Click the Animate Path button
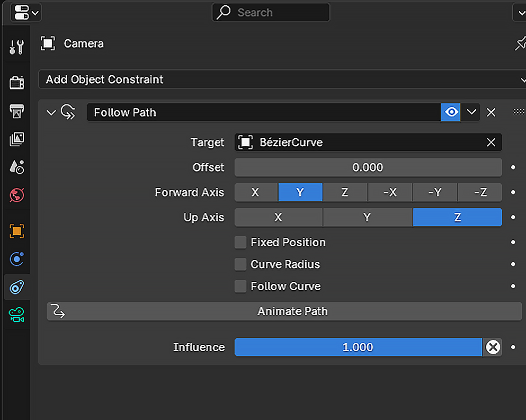 284,311
